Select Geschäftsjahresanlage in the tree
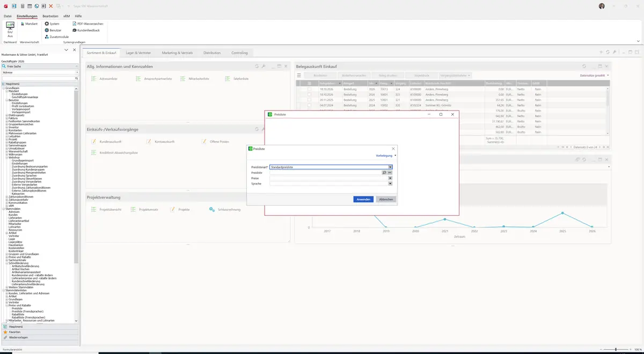This screenshot has height=354, width=644. point(25,97)
